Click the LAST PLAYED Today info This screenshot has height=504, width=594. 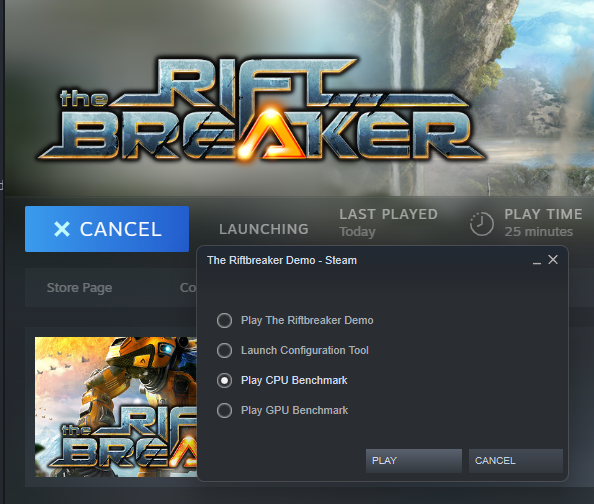click(x=388, y=223)
